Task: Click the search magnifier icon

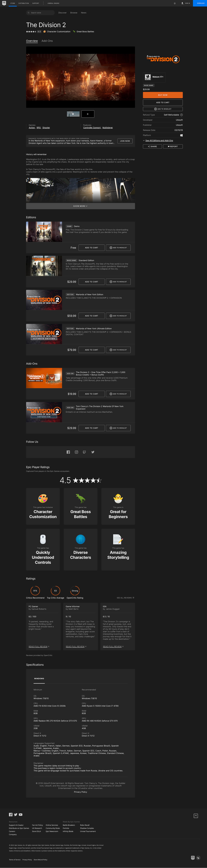Action: (29, 13)
